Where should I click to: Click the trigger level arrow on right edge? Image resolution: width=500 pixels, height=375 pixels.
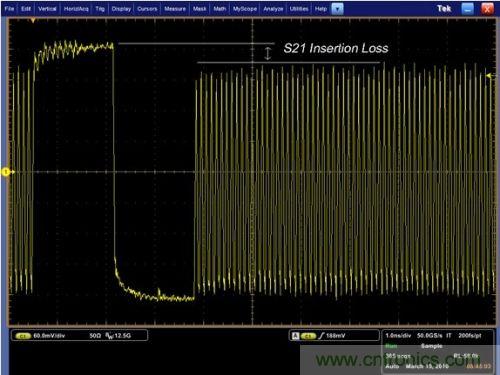[489, 76]
